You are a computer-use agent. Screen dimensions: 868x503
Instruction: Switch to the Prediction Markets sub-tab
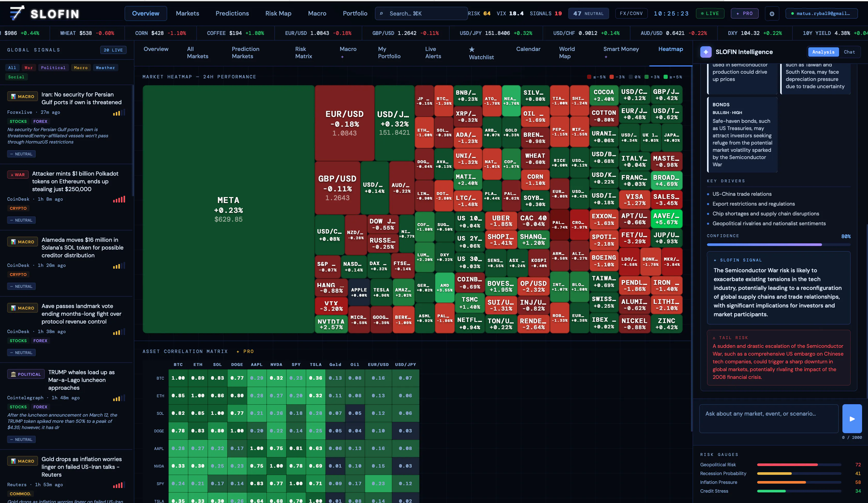pyautogui.click(x=245, y=52)
